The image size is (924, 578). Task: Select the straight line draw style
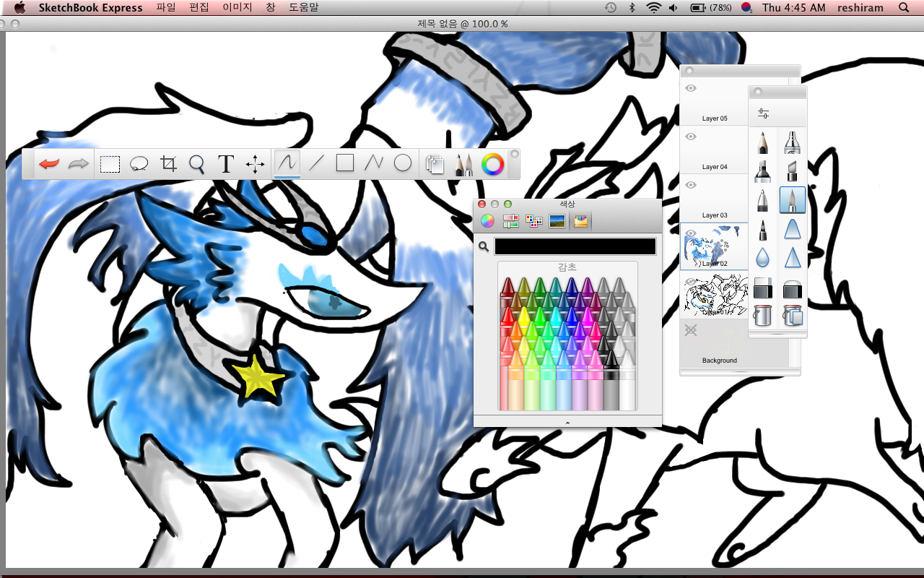[x=316, y=163]
